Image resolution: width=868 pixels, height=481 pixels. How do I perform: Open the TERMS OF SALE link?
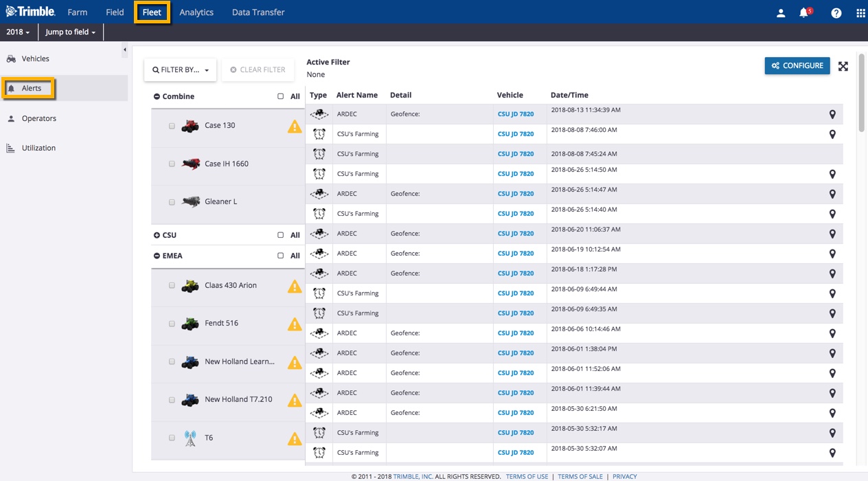pyautogui.click(x=580, y=477)
